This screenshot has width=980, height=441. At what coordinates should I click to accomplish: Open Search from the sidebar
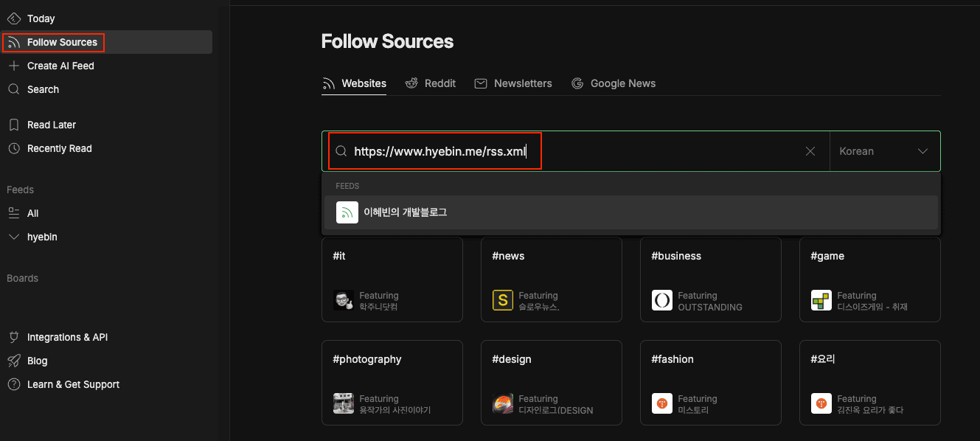click(x=43, y=89)
